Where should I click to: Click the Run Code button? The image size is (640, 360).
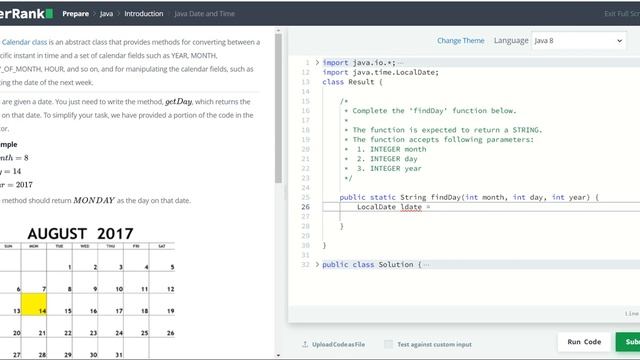tap(584, 342)
